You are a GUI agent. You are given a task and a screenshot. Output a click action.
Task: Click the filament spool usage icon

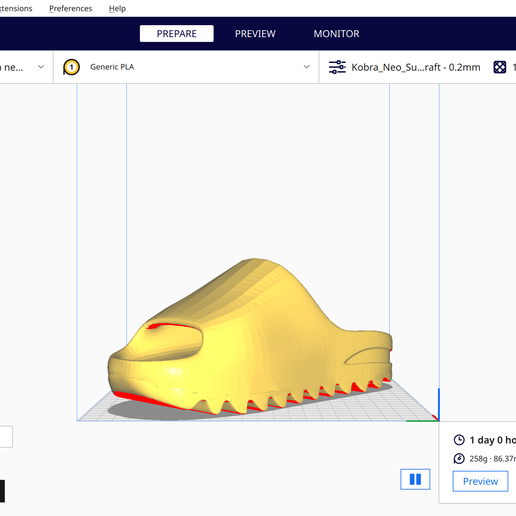459,459
